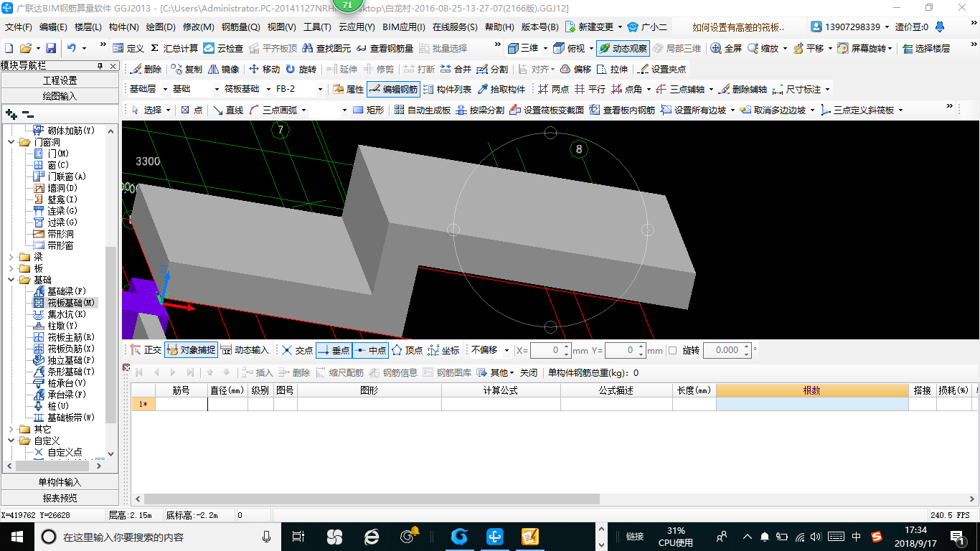
Task: Expand the 梁 tree node
Action: (x=11, y=257)
